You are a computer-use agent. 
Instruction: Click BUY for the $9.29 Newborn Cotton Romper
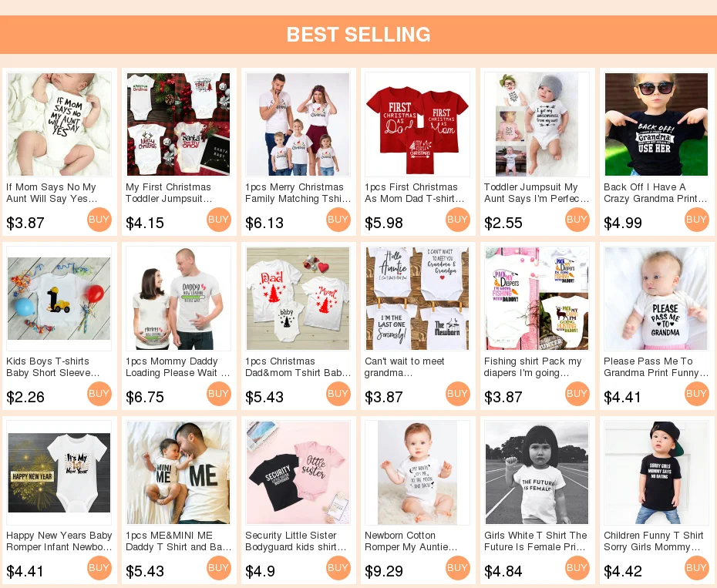(x=458, y=568)
